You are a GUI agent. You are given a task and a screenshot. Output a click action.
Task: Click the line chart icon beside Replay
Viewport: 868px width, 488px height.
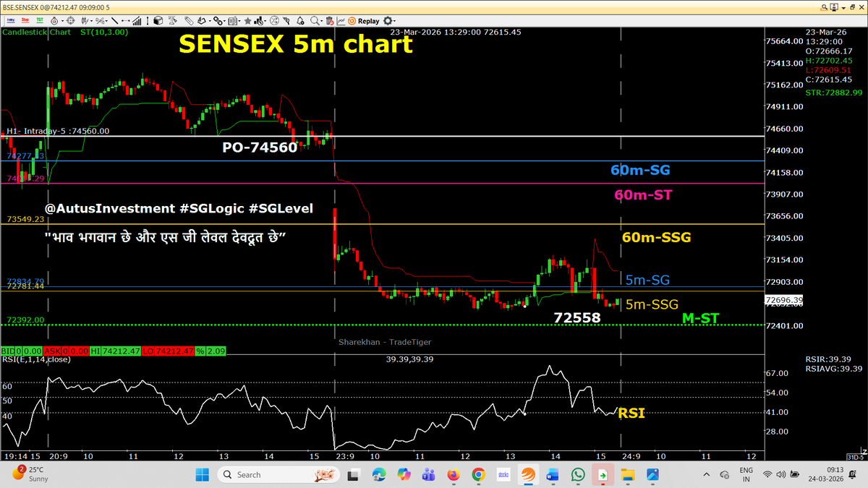[341, 21]
